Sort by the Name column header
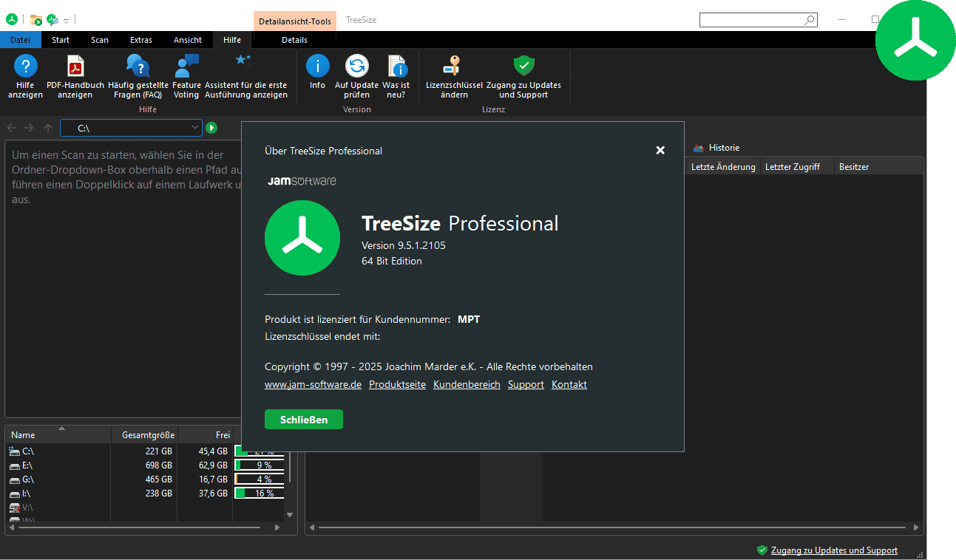This screenshot has width=956, height=560. tap(58, 435)
